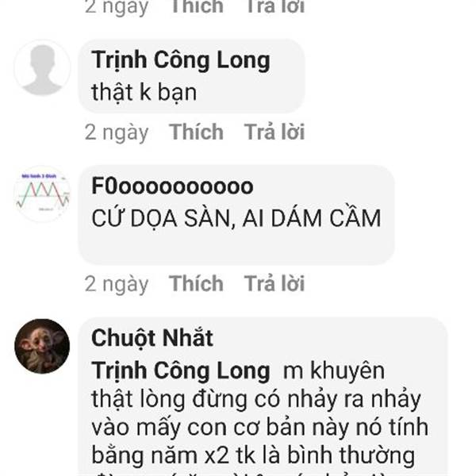Reply to the "thật k bạn" comment
This screenshot has width=476, height=476.
(274, 132)
